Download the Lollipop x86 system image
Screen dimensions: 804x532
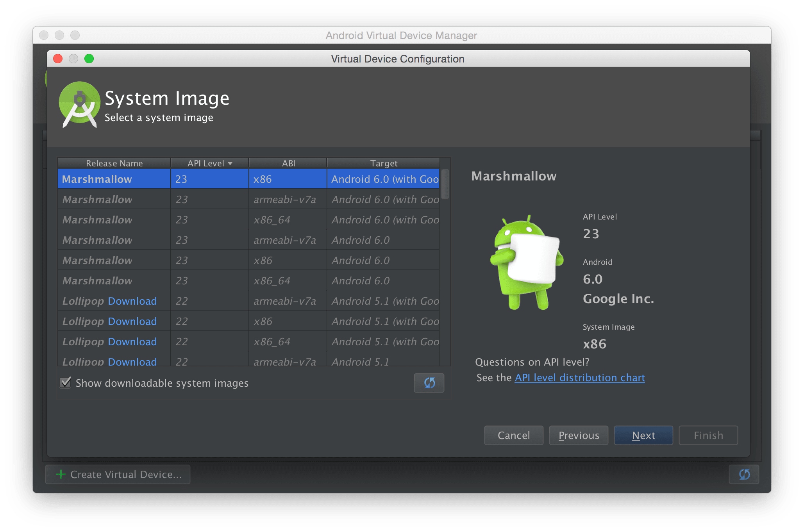click(132, 321)
